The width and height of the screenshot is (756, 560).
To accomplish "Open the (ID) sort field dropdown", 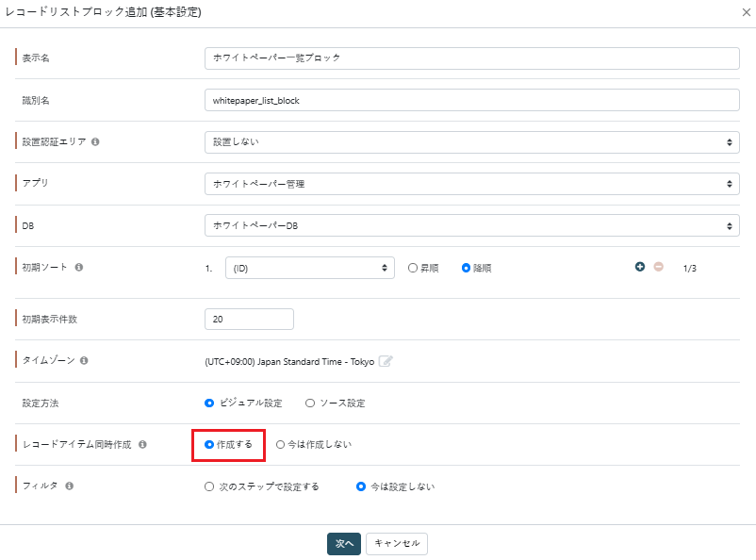I will click(310, 268).
